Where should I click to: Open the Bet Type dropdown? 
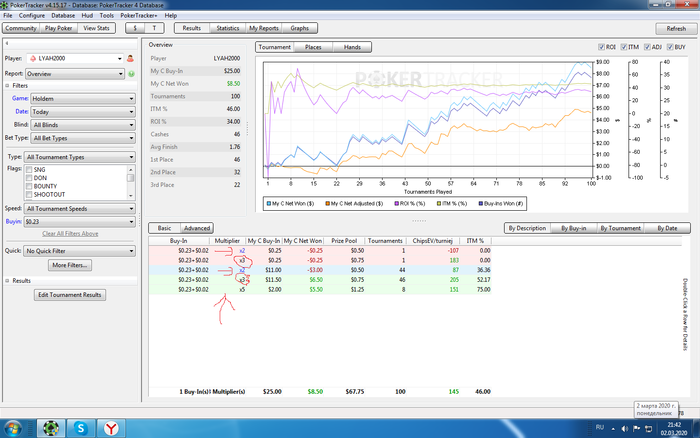pyautogui.click(x=83, y=138)
